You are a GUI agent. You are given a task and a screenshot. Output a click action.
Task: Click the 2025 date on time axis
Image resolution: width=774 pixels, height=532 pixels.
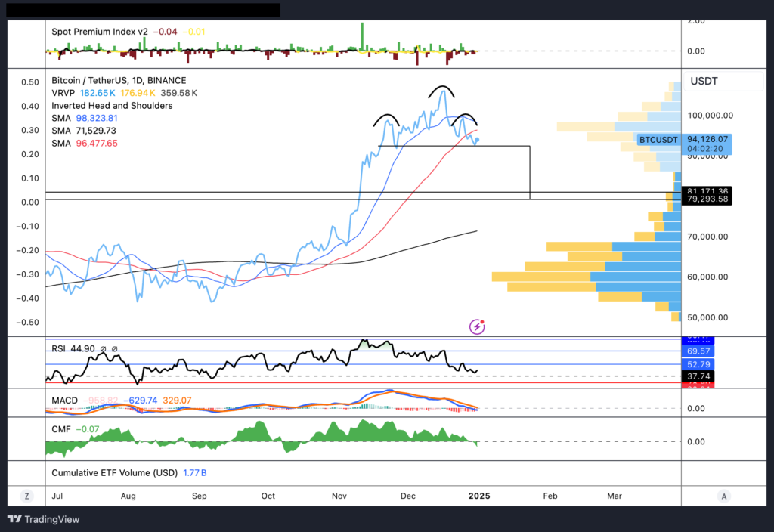click(x=479, y=496)
